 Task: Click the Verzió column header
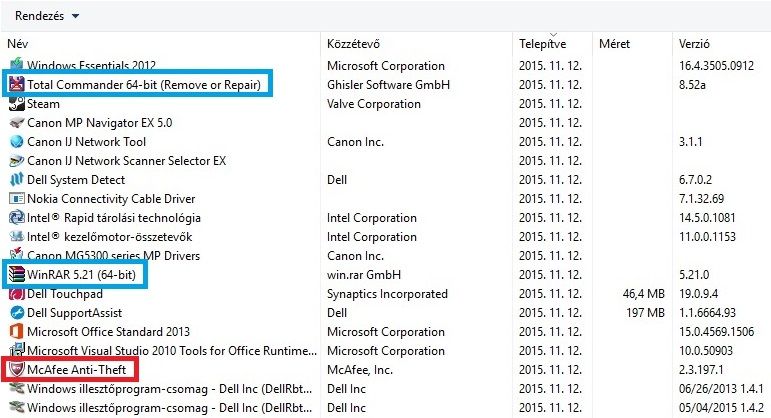pos(694,44)
